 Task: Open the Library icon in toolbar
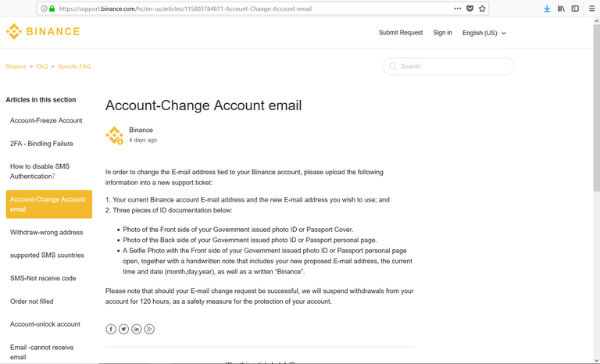click(561, 9)
